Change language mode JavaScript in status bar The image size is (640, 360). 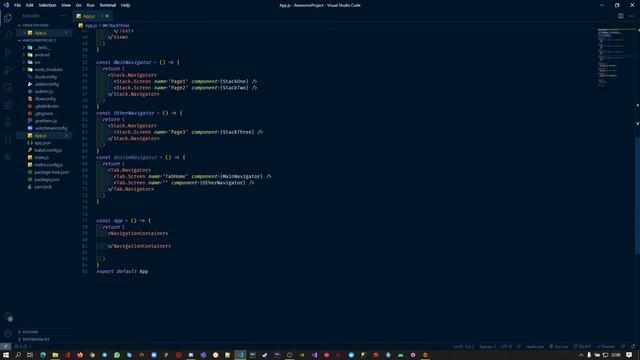point(535,347)
